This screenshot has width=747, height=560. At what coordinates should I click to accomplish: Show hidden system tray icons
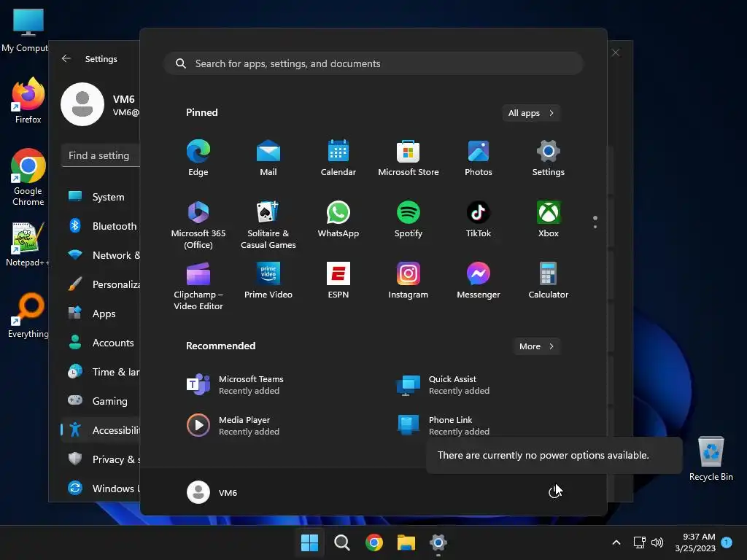click(x=616, y=542)
